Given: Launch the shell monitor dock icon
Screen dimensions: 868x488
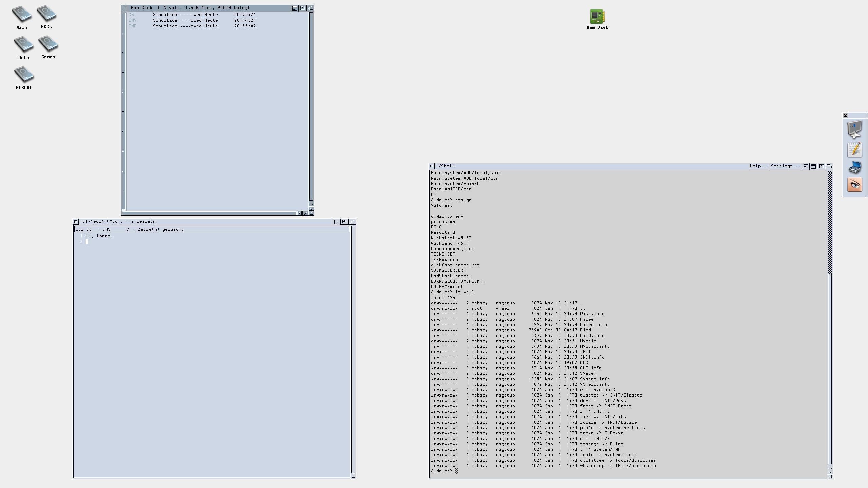Looking at the screenshot, I should click(854, 129).
